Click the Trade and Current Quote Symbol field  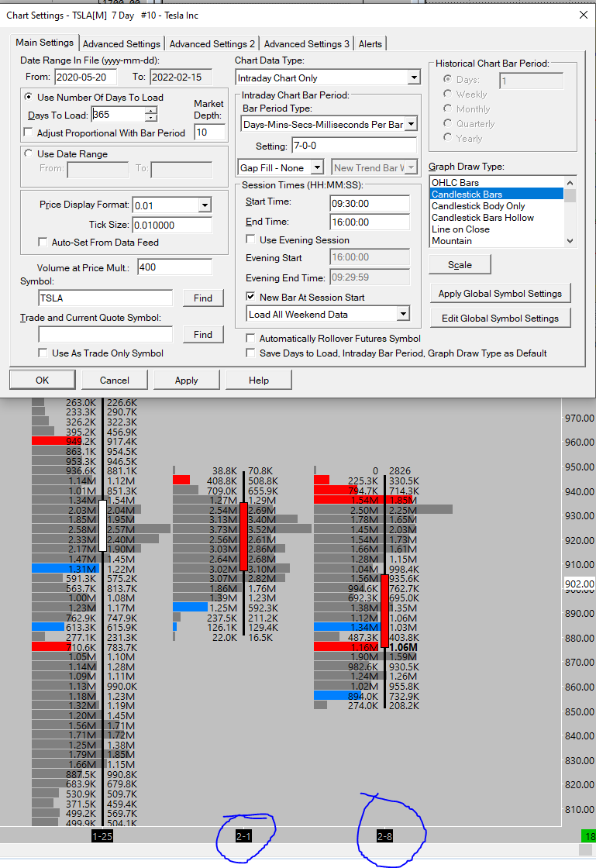click(x=105, y=334)
